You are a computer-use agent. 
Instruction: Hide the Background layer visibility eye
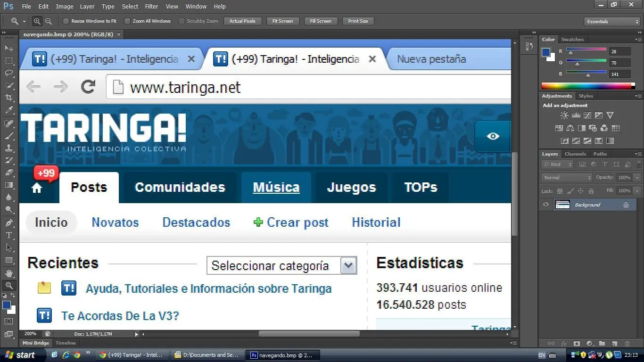pyautogui.click(x=546, y=205)
